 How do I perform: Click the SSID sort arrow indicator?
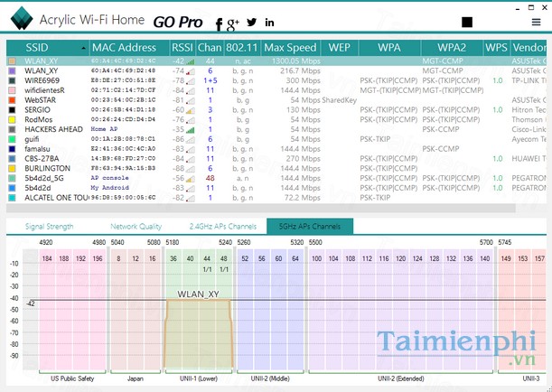coord(83,48)
